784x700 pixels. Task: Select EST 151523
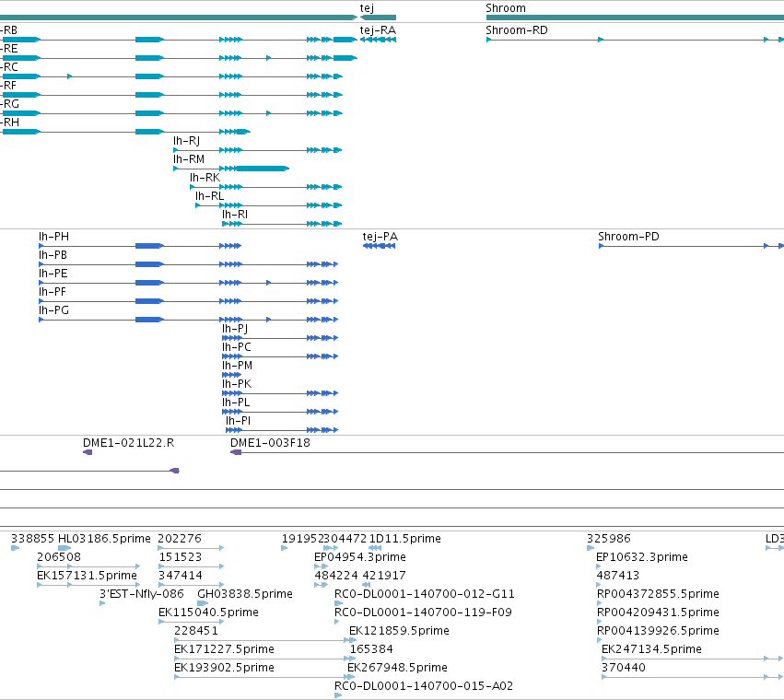[180, 557]
